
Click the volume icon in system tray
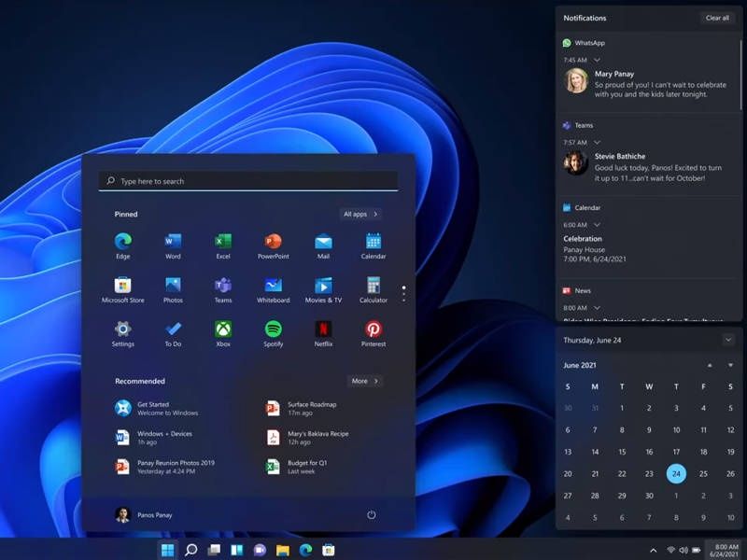click(684, 551)
